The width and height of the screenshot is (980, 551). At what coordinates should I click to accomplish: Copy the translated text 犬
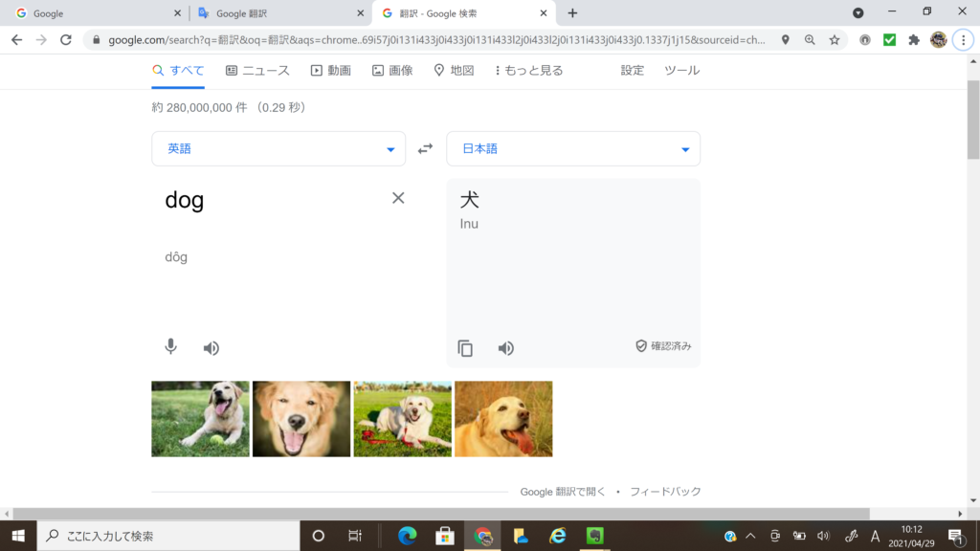[x=465, y=348]
